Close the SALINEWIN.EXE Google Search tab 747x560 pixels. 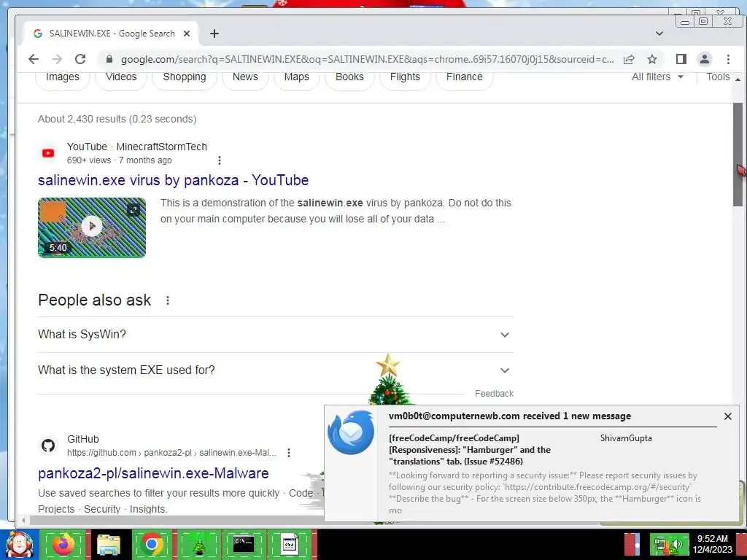pyautogui.click(x=187, y=34)
